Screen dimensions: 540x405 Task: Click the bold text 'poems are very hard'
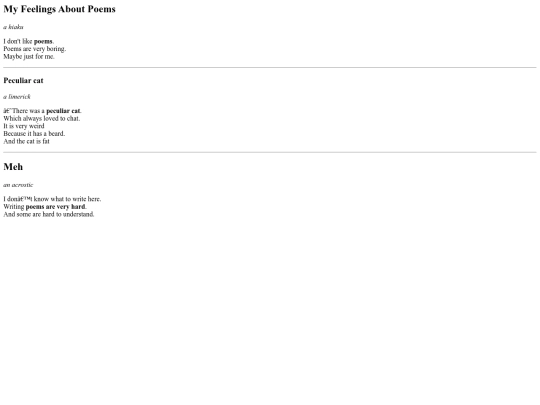pyautogui.click(x=55, y=207)
